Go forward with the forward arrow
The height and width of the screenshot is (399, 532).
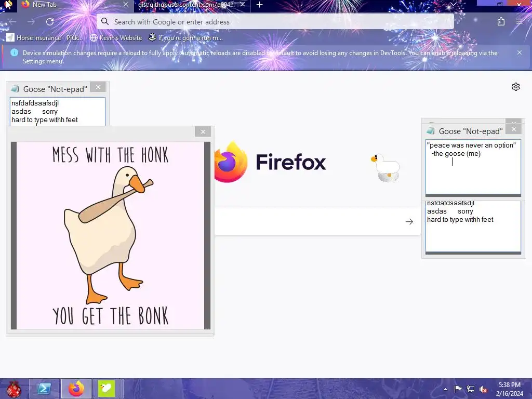31,22
